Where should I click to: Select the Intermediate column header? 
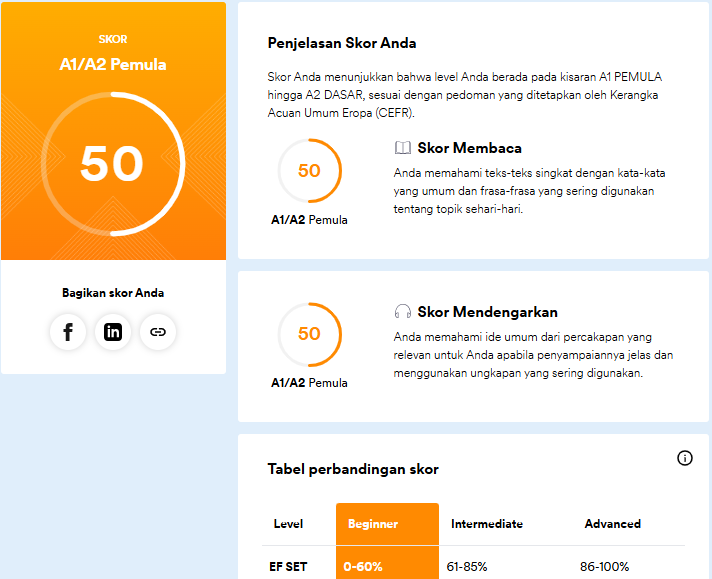[x=487, y=524]
